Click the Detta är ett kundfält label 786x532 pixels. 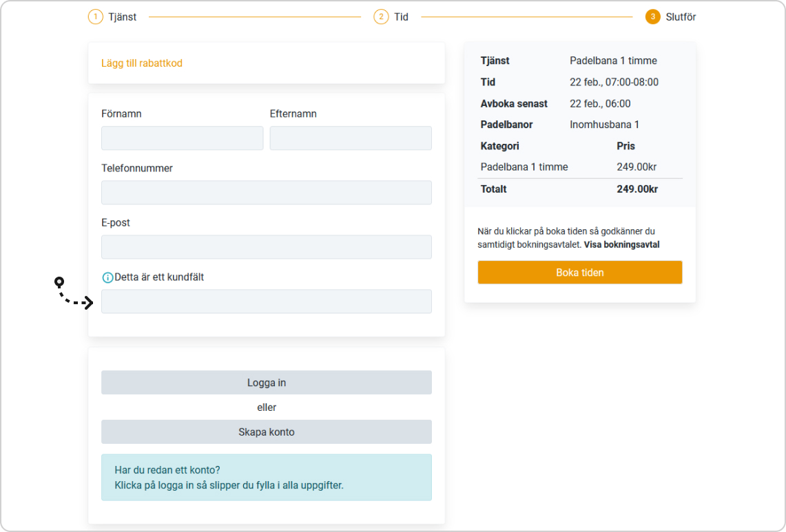(159, 277)
